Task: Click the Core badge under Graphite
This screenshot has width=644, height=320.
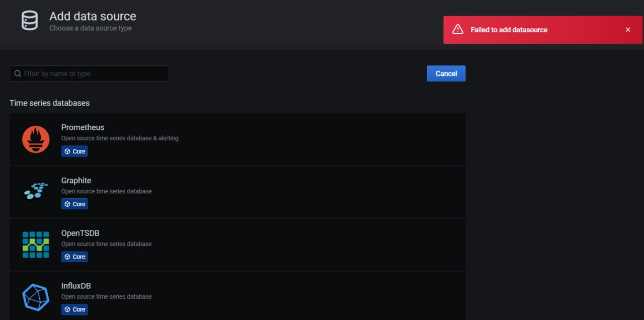Action: [74, 204]
